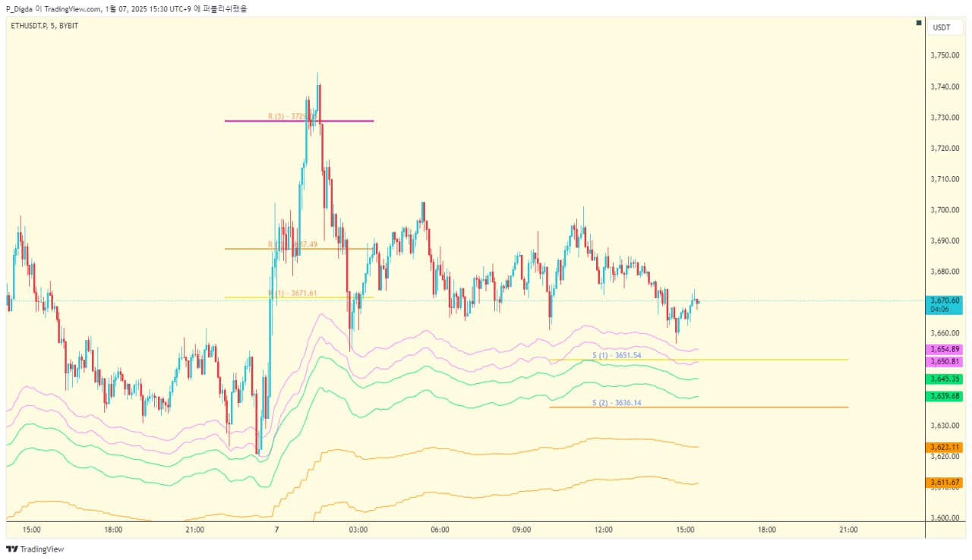This screenshot has height=560, width=972.
Task: Click the 3,720.00 price axis tick
Action: click(x=945, y=148)
